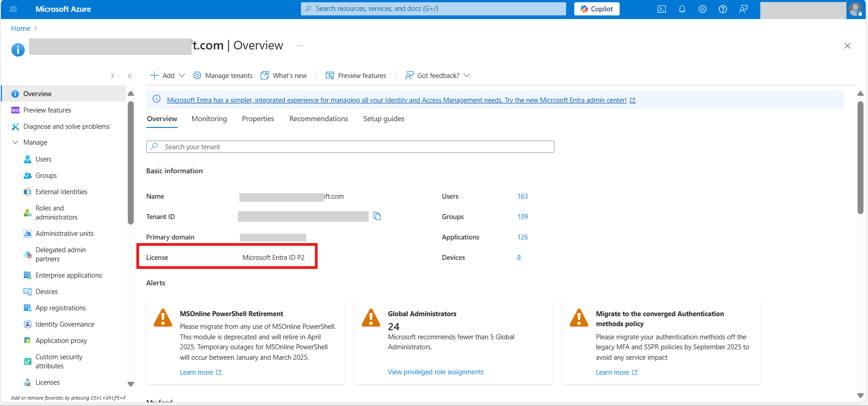Select Overview in the sidebar

click(63, 94)
